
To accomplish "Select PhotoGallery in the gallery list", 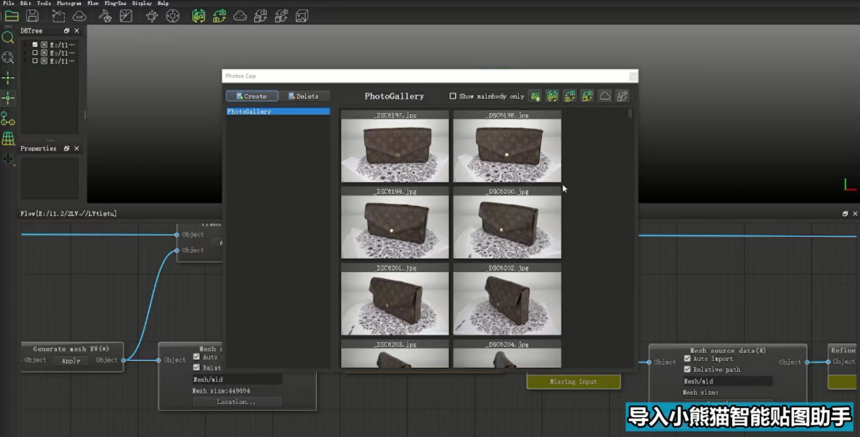I will click(278, 111).
